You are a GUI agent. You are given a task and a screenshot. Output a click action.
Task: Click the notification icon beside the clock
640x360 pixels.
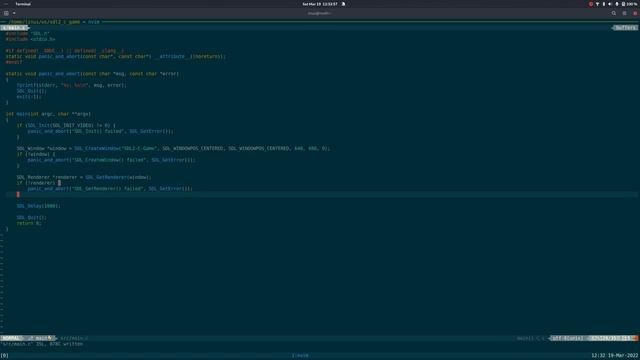coord(343,4)
